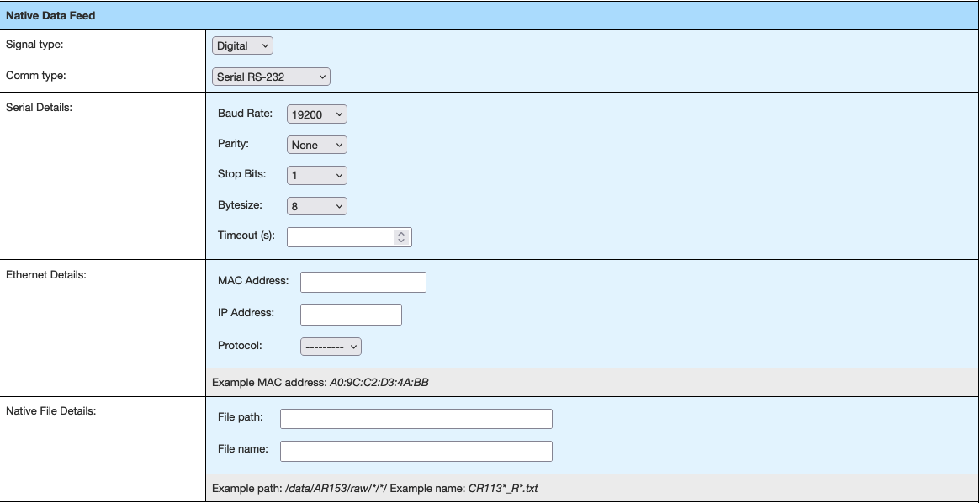Open the Bytesize dropdown
Screen dimensions: 980x503
[316, 205]
